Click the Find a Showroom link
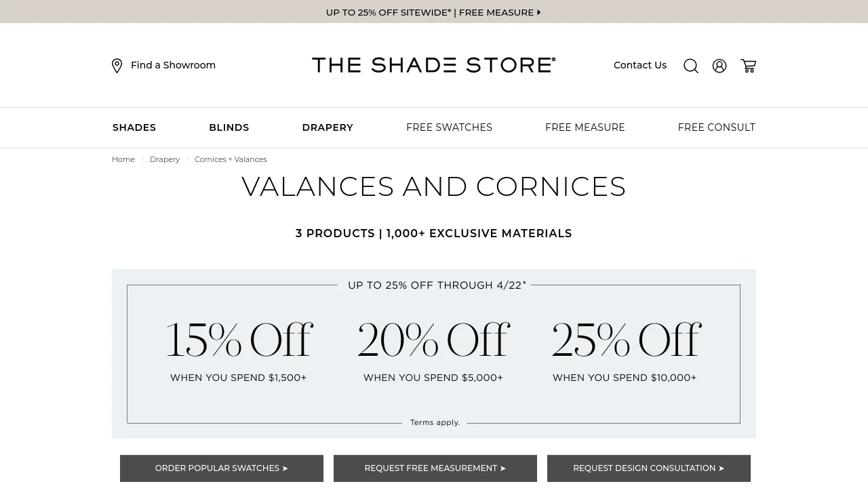Image resolution: width=868 pixels, height=488 pixels. (x=173, y=65)
